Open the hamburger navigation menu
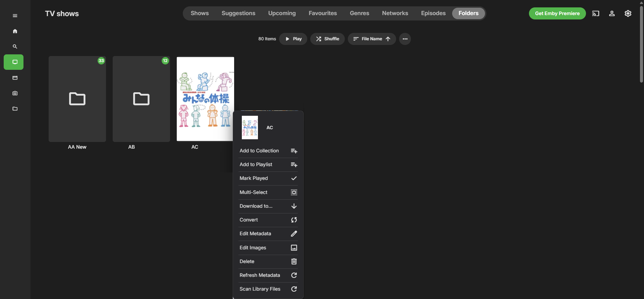644x299 pixels. coord(15,16)
